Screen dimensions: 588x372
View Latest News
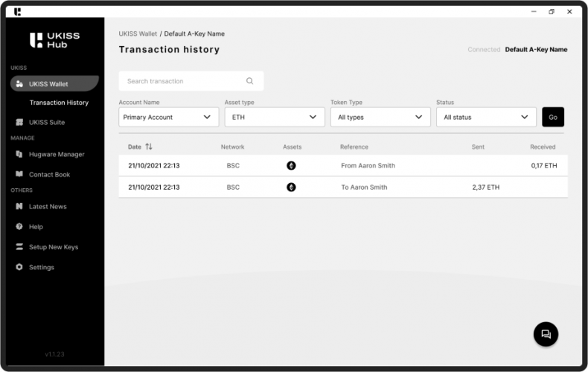(48, 207)
